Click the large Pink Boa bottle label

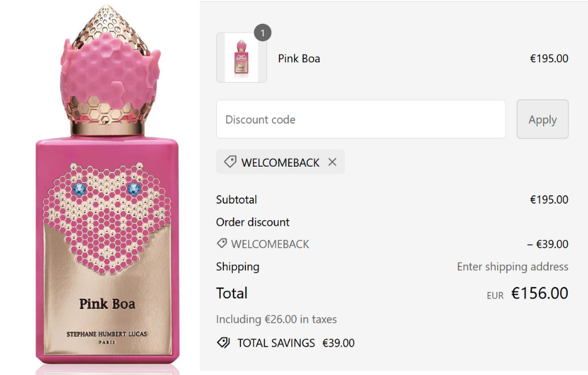107,304
